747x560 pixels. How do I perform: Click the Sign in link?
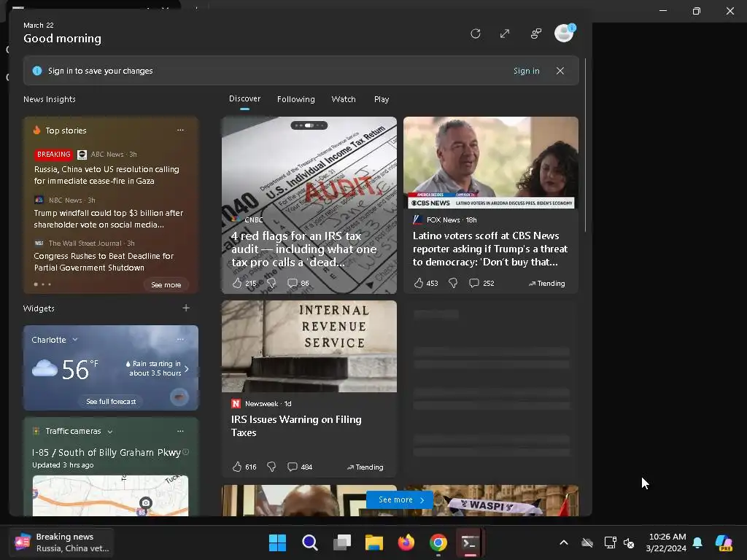[527, 71]
